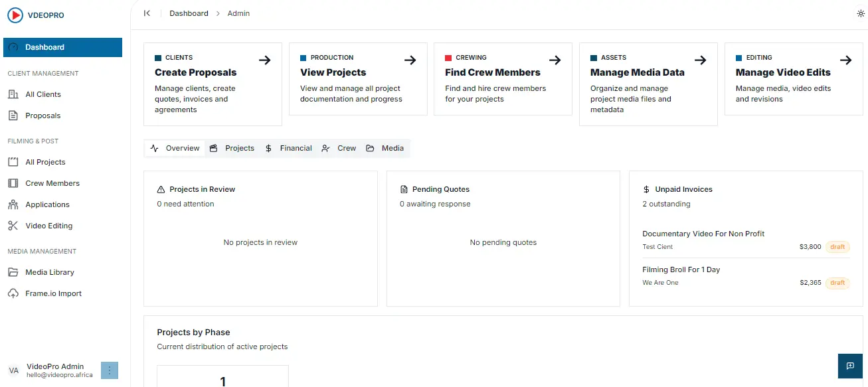Click the Dashboard gauge icon in the sidebar
This screenshot has width=868, height=387.
[x=13, y=47]
